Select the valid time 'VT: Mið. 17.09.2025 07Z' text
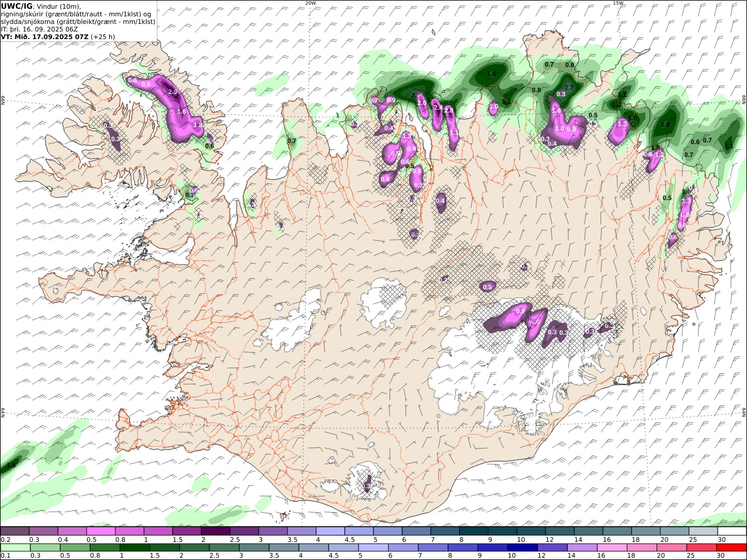The width and height of the screenshot is (747, 560). click(x=45, y=36)
